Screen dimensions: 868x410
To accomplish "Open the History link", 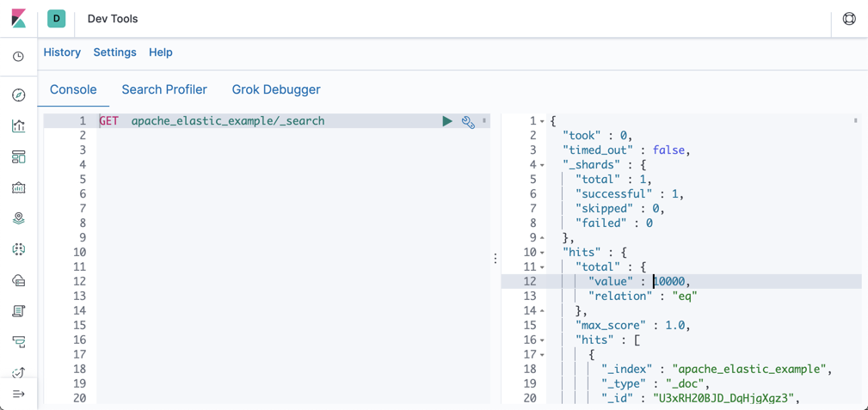I will coord(62,52).
